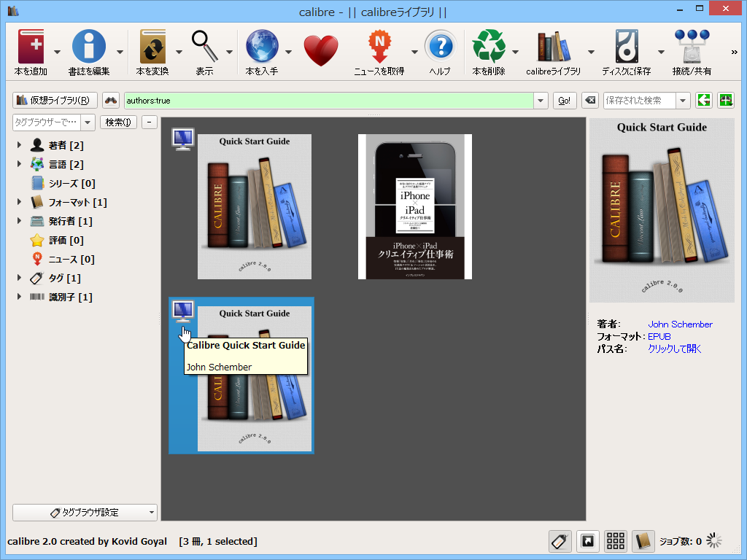Click the ニュースを取得 fetch news icon
The image size is (747, 560).
click(379, 47)
